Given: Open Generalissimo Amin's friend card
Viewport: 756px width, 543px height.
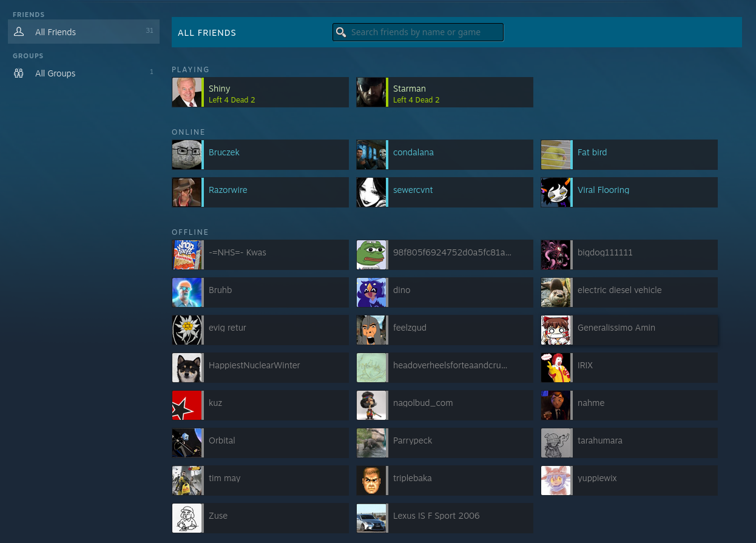Looking at the screenshot, I should coord(629,330).
